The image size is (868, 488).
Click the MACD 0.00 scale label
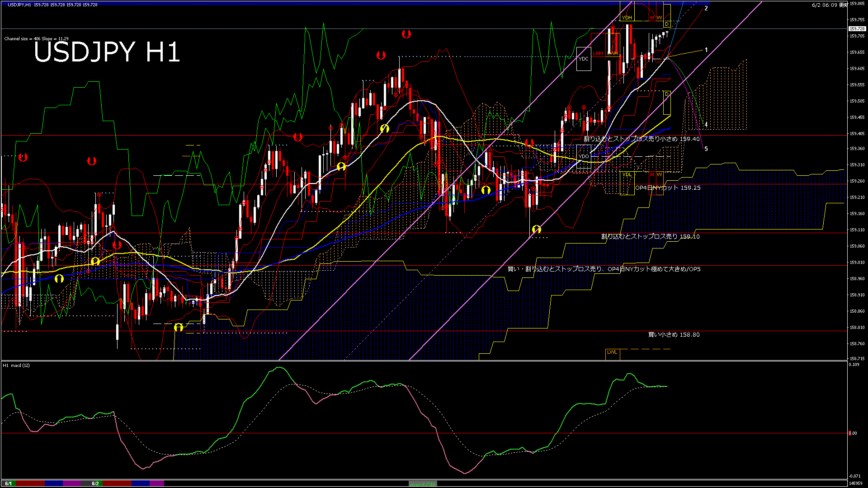853,433
